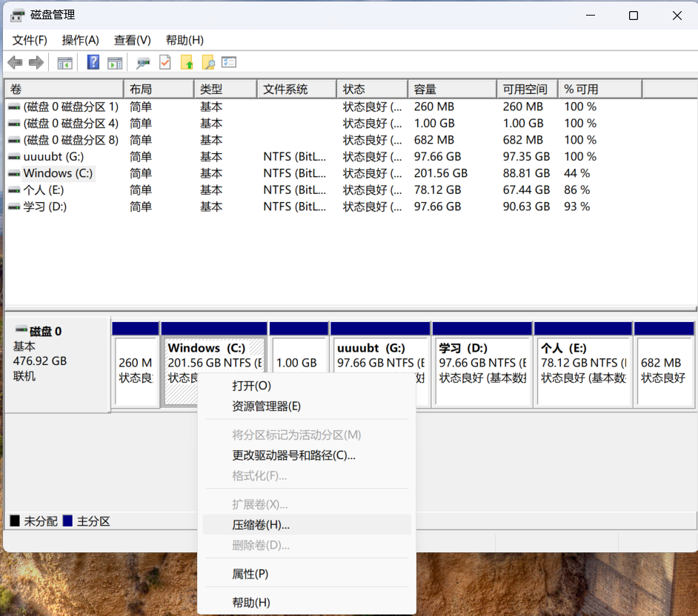Sort by the 容量 column header
This screenshot has width=698, height=616.
click(452, 90)
